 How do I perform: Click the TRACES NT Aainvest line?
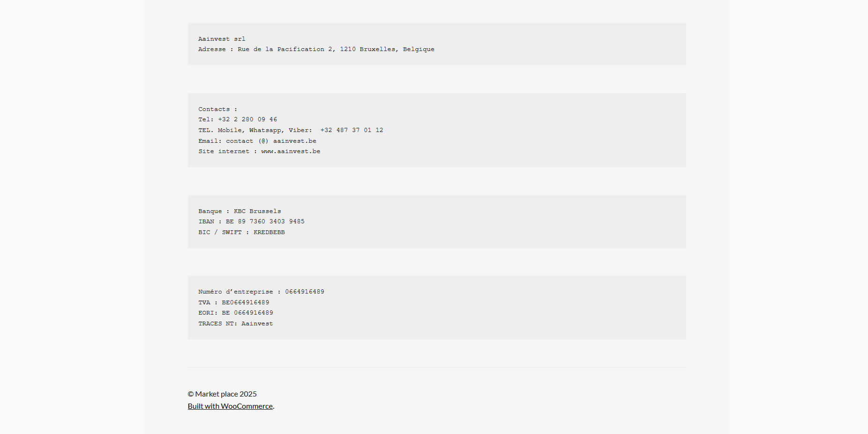(235, 324)
